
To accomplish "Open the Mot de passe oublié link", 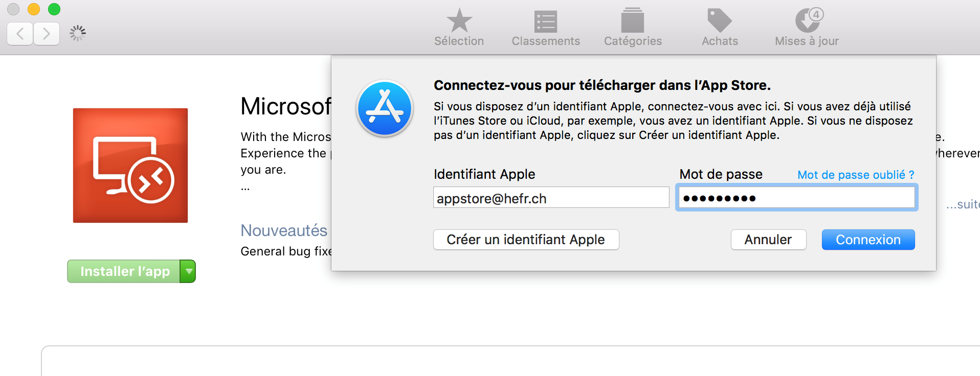I will tap(856, 175).
